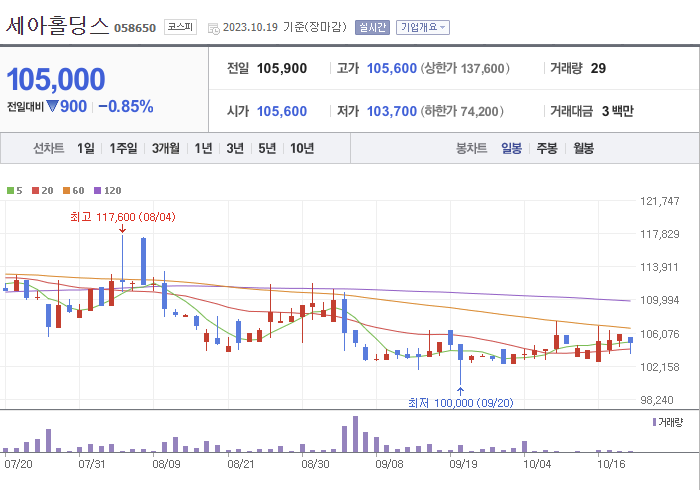Click the 선차트 label
Screen dimensions: 700x490
coord(49,148)
